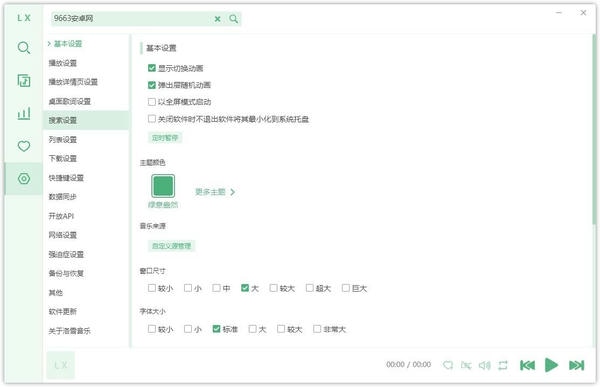Click the volume speaker icon in the player bar
The height and width of the screenshot is (387, 600).
click(484, 365)
